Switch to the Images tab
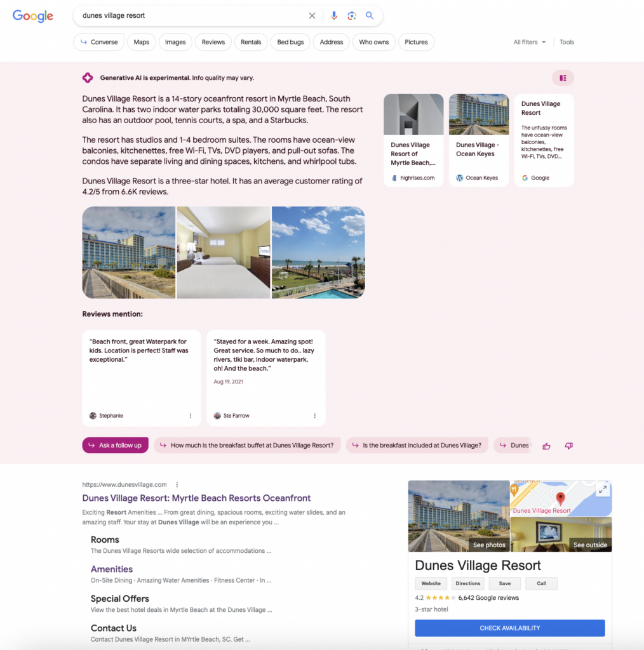Screen dimensions: 644x650 (175, 43)
